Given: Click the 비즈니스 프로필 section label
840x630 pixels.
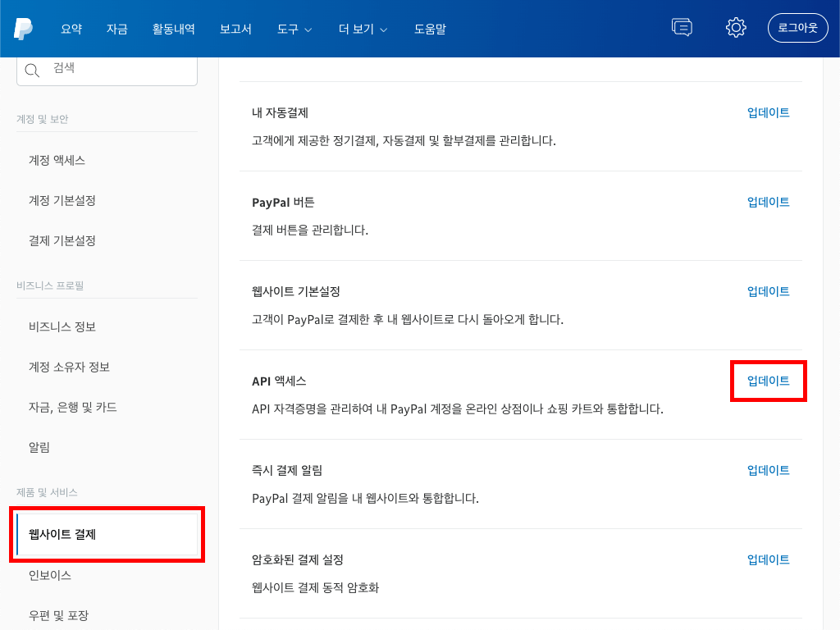Looking at the screenshot, I should point(50,285).
